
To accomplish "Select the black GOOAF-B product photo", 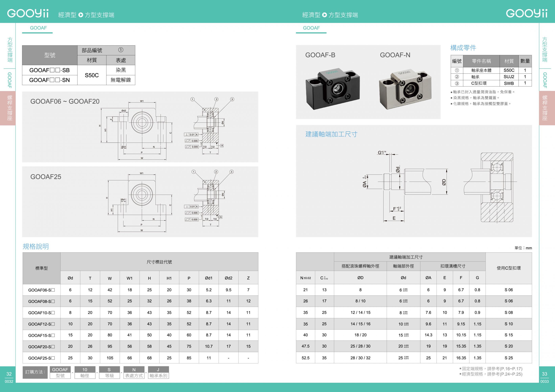I will click(333, 89).
